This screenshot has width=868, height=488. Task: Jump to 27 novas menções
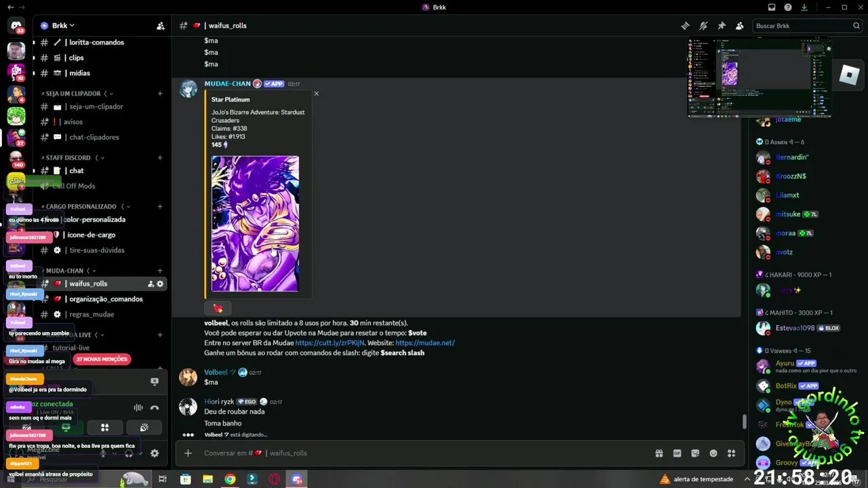(102, 359)
